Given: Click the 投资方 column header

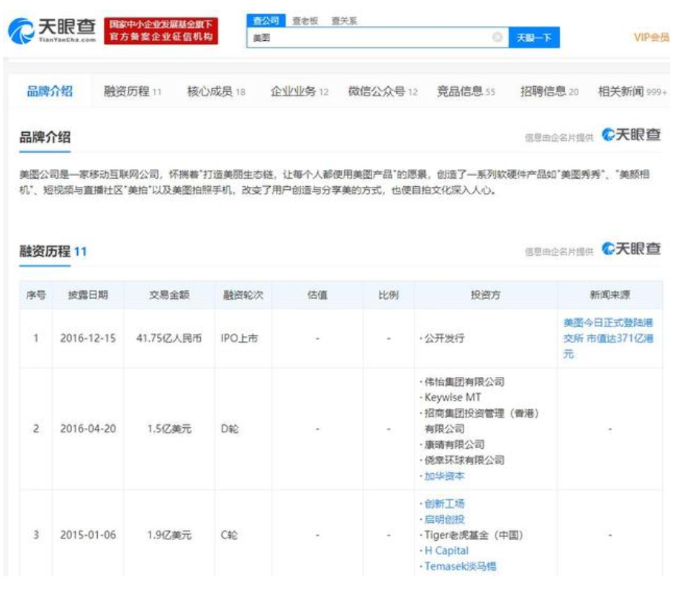Looking at the screenshot, I should (x=485, y=294).
